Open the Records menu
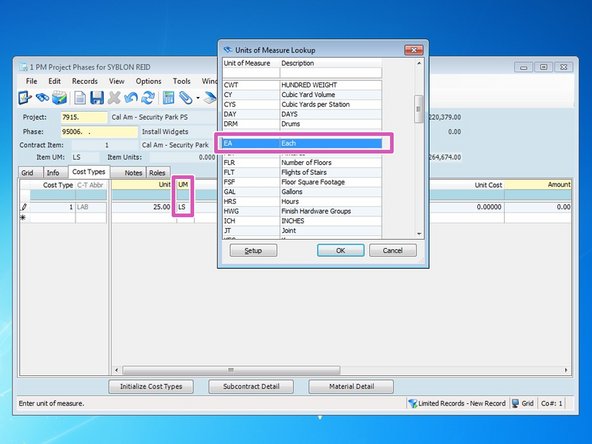 click(85, 81)
